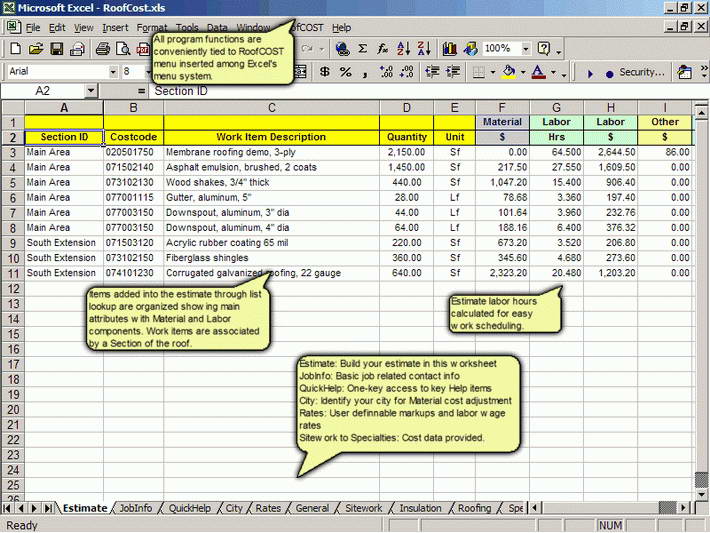710x533 pixels.
Task: Open the Font name dropdown showing Arial
Action: (113, 72)
